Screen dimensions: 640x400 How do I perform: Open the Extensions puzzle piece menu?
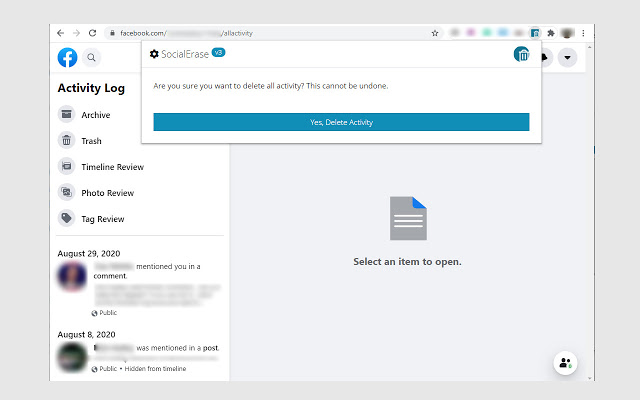pos(551,33)
